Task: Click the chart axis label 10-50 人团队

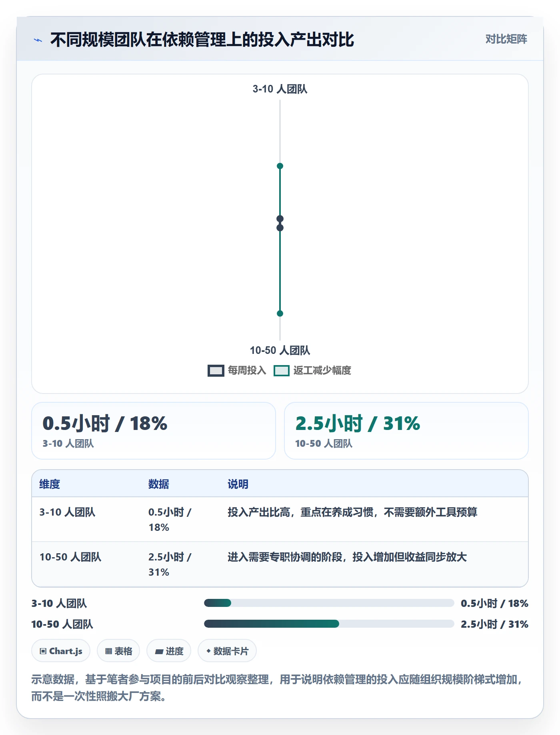Action: point(280,350)
